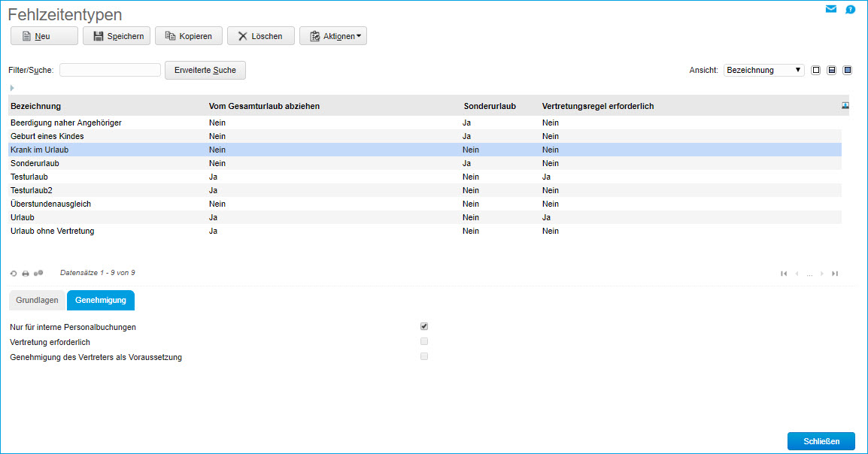Image resolution: width=868 pixels, height=454 pixels.
Task: Tick the Vertretung erforderlich checkbox
Action: 424,341
